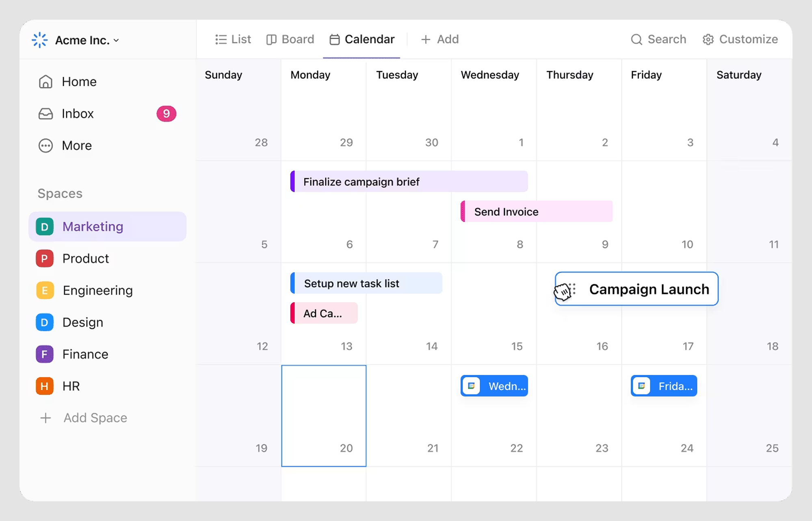
Task: Click the Google Calendar icon on the Friday event
Action: 641,386
